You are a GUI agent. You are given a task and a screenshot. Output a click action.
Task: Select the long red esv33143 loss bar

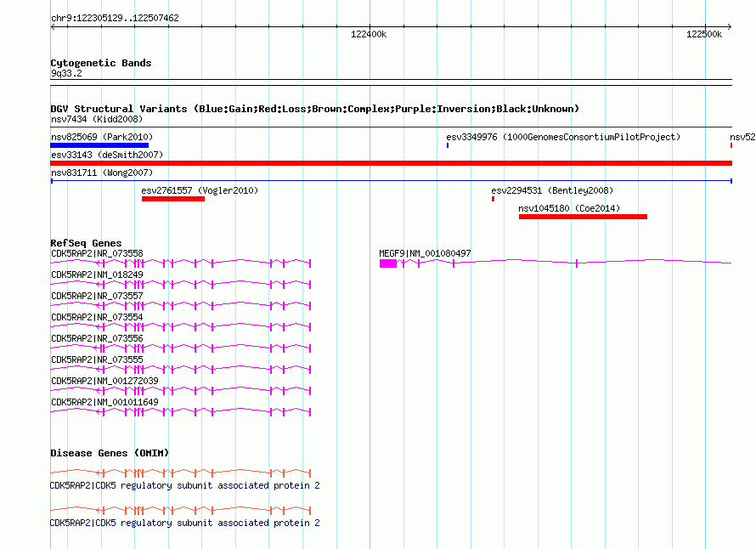tap(391, 163)
